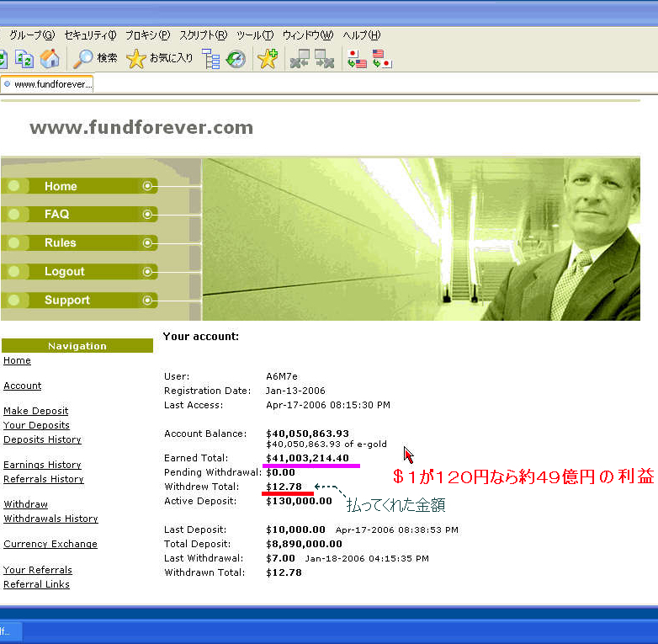Click the green Logout banner button
Screen dimensions: 658x644
point(80,272)
